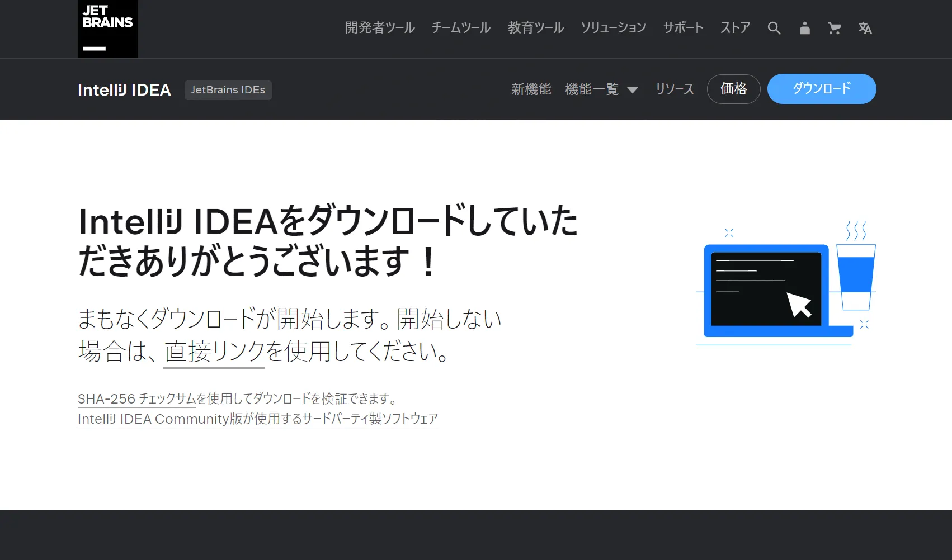
Task: Click the JetBrains IDEs tag
Action: 228,90
